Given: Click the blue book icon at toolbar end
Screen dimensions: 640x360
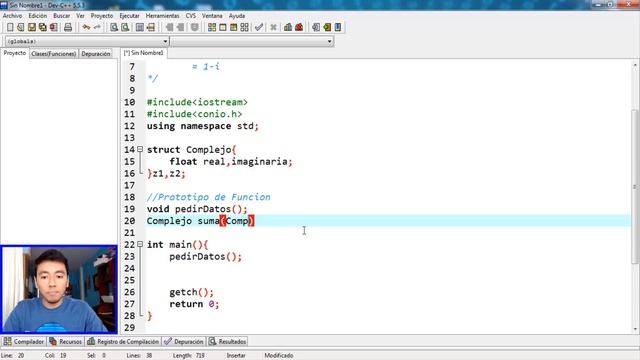Looking at the screenshot, I should tap(338, 27).
